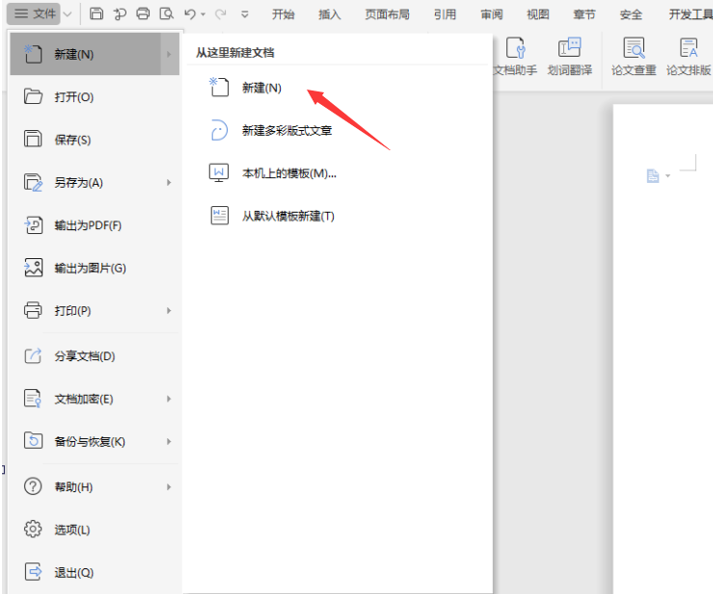Switch to the 页面布局 tab
Image resolution: width=713 pixels, height=594 pixels.
pyautogui.click(x=387, y=15)
